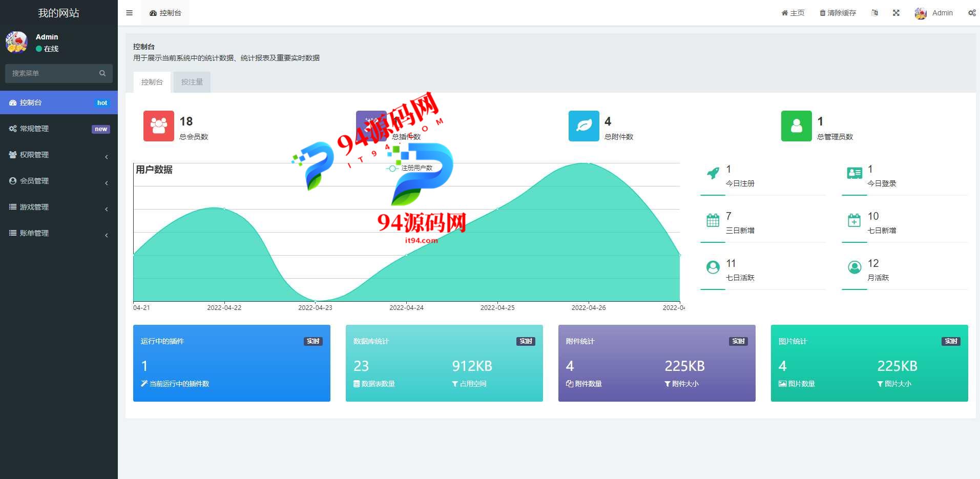
Task: Click the user circle icon for 七日活跃
Action: point(713,267)
